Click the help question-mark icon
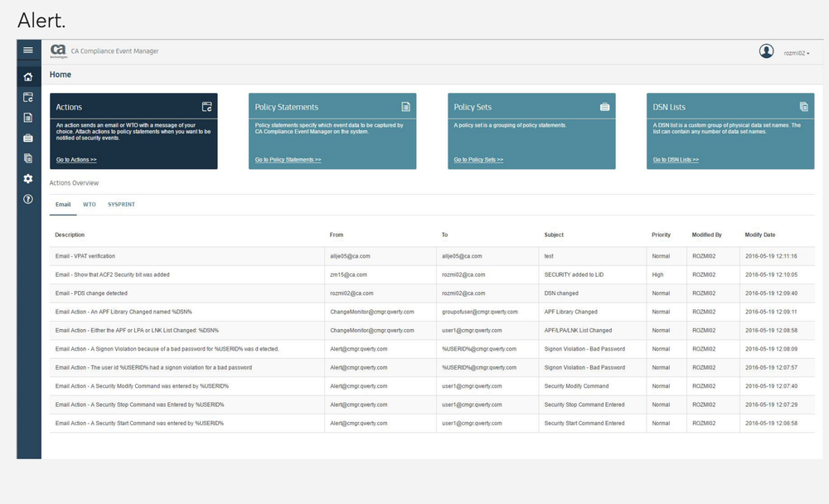This screenshot has height=504, width=829. [x=27, y=198]
